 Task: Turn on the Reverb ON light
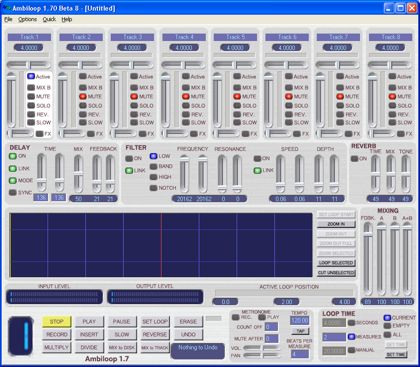[355, 159]
